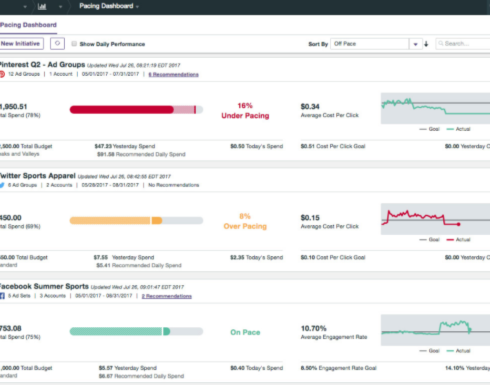The width and height of the screenshot is (490, 385).
Task: Open 2 Recommendations link for Facebook
Action: tap(167, 296)
